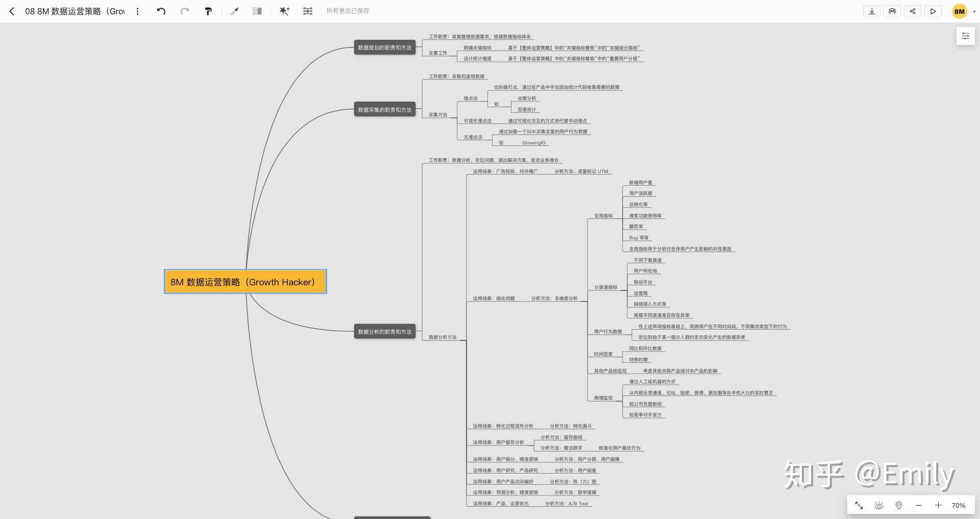The image size is (980, 519).
Task: Select the 其他产品线监控 node
Action: [610, 371]
